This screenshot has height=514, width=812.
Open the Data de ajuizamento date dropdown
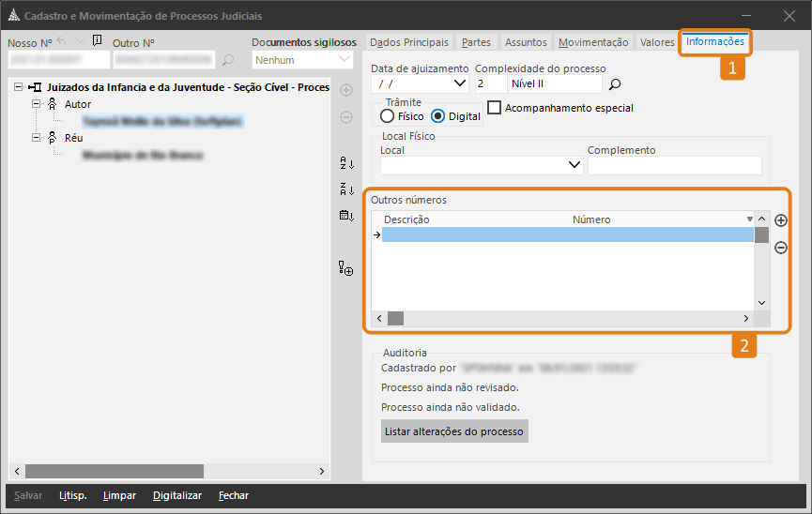(x=460, y=84)
